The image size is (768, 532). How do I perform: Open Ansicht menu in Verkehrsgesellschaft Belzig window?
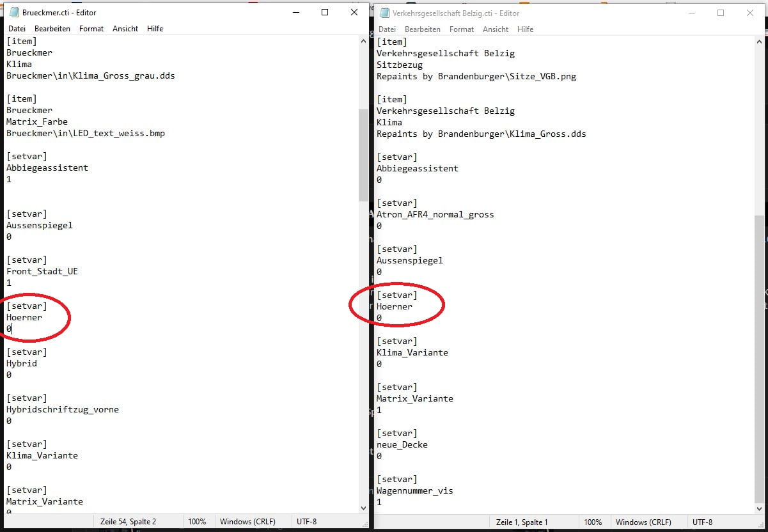point(496,29)
